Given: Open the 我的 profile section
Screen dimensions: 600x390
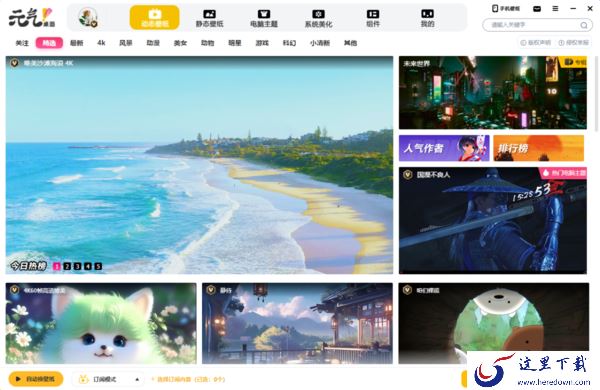Looking at the screenshot, I should pyautogui.click(x=427, y=18).
